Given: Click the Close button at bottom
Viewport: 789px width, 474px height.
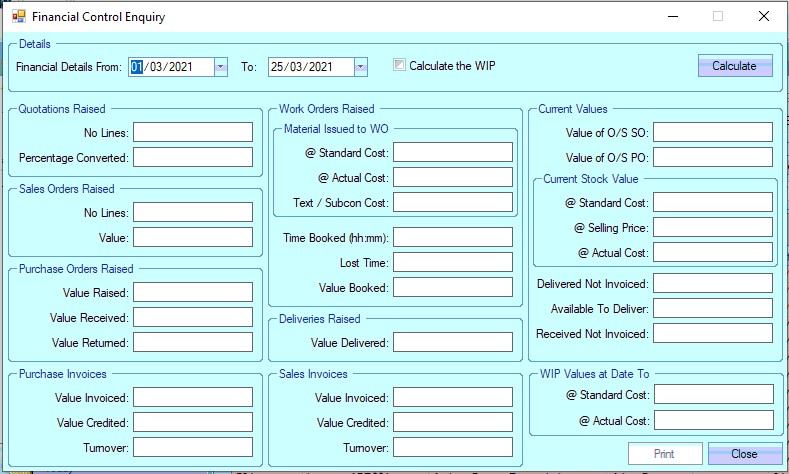Looking at the screenshot, I should [744, 453].
